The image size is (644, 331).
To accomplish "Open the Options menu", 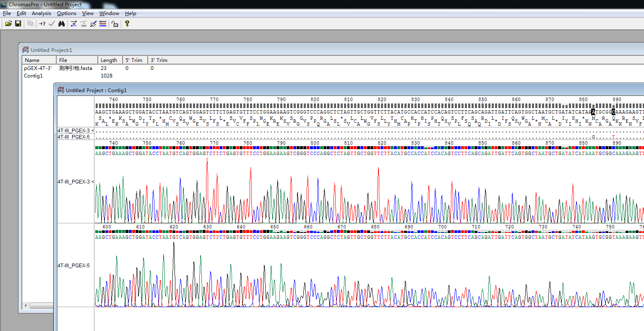I will click(x=67, y=13).
